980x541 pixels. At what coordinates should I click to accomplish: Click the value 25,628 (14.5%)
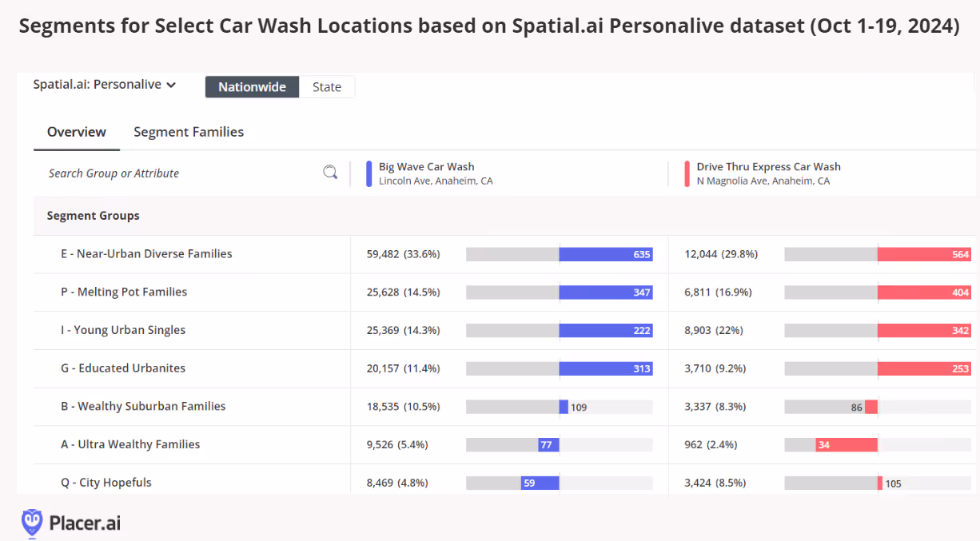[x=403, y=292]
